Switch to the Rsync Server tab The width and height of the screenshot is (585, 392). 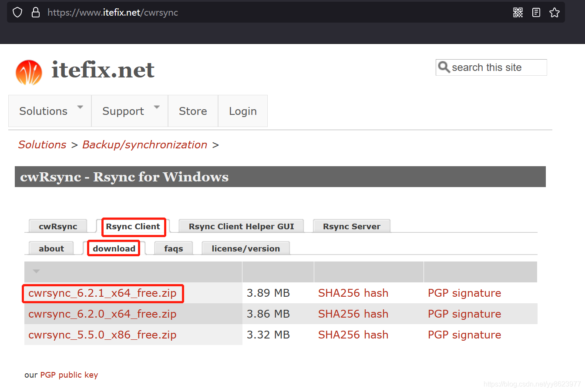pyautogui.click(x=352, y=225)
